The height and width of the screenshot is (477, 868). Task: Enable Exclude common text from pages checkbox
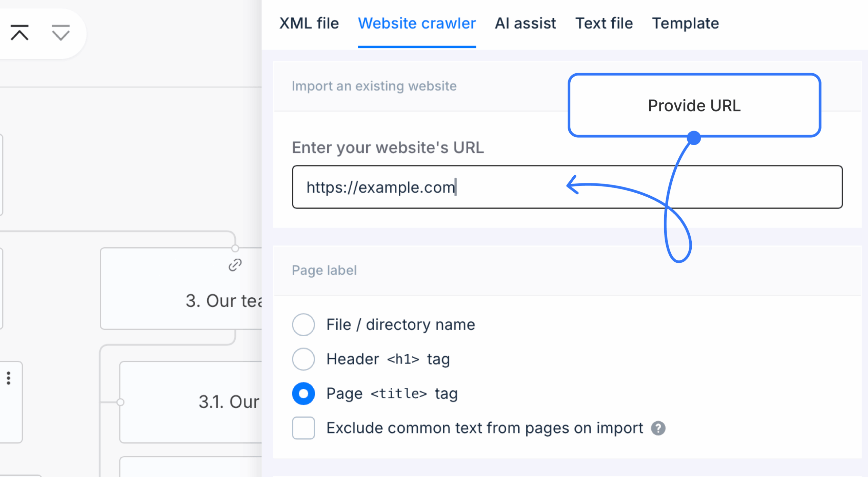pos(303,428)
